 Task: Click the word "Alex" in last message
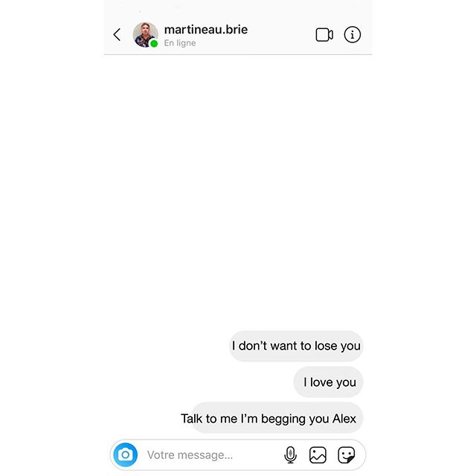[344, 419]
